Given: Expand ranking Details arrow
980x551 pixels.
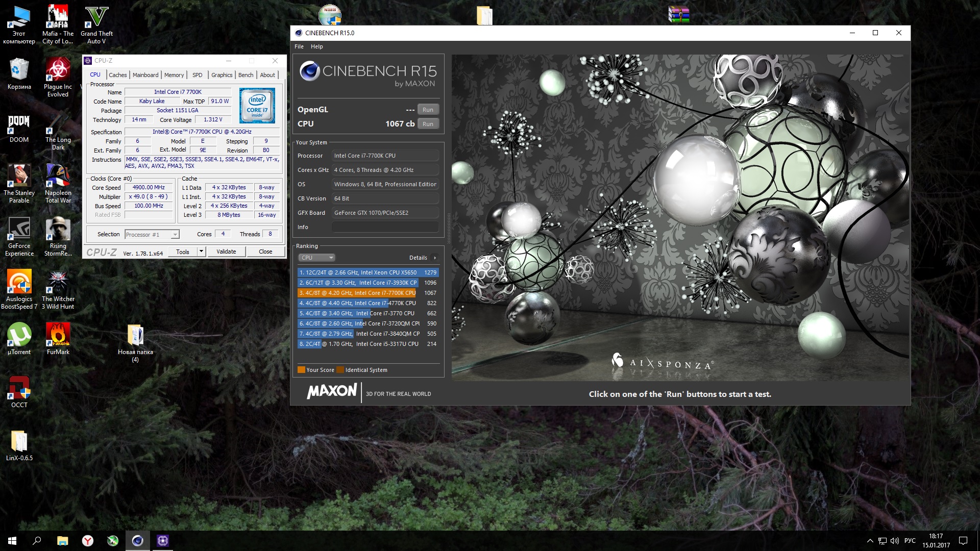Looking at the screenshot, I should 435,258.
